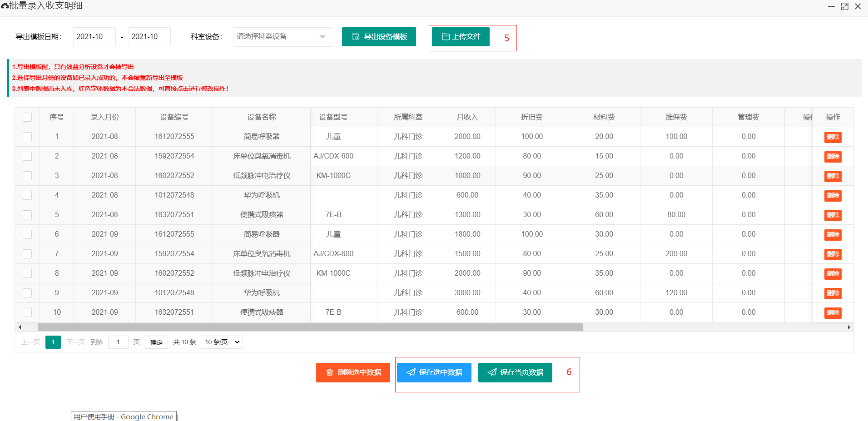
Task: Click 上传文件 button
Action: coord(461,37)
